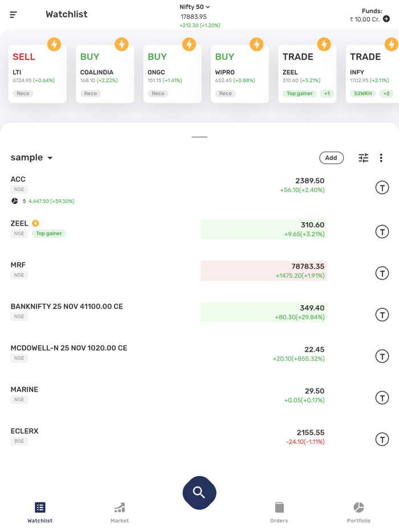Tap the lightning icon on the INFY TRADE card
This screenshot has height=532, width=399.
[x=392, y=44]
